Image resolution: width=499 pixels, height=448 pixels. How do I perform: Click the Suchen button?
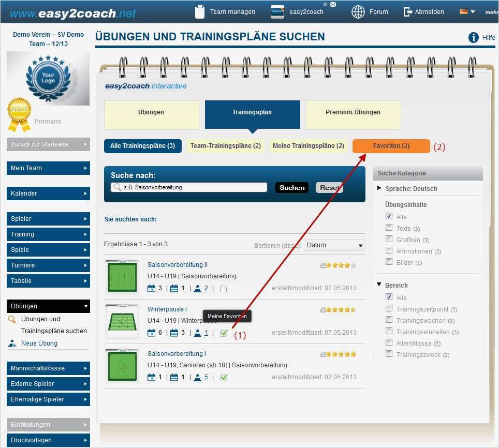click(292, 188)
